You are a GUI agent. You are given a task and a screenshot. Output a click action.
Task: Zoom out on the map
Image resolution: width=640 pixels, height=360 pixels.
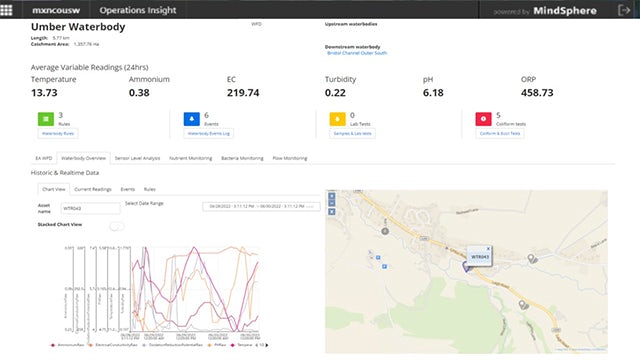click(x=332, y=203)
